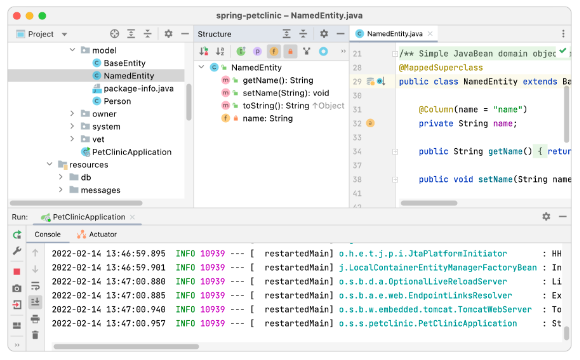This screenshot has width=580, height=360.
Task: Hide the Structure tool window
Action: [x=341, y=34]
